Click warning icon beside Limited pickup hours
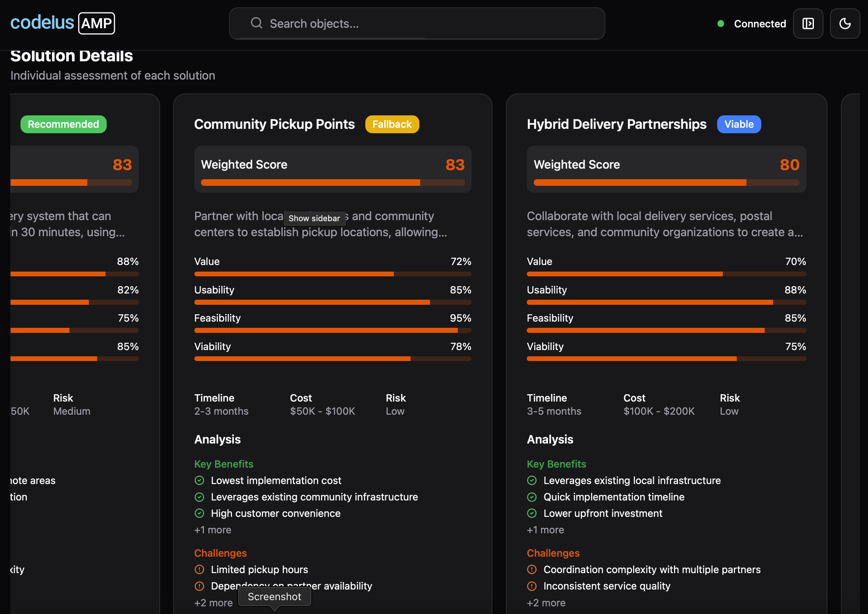The width and height of the screenshot is (868, 614). 199,569
